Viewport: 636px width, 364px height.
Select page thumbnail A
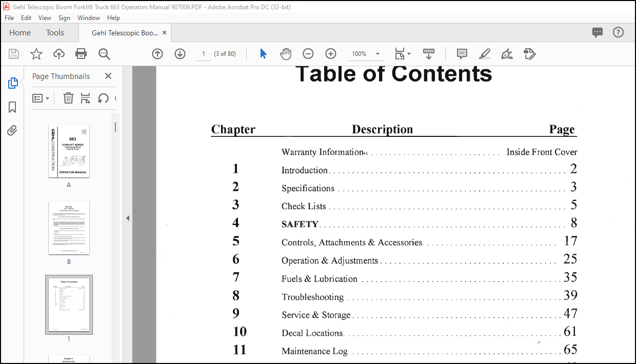69,151
